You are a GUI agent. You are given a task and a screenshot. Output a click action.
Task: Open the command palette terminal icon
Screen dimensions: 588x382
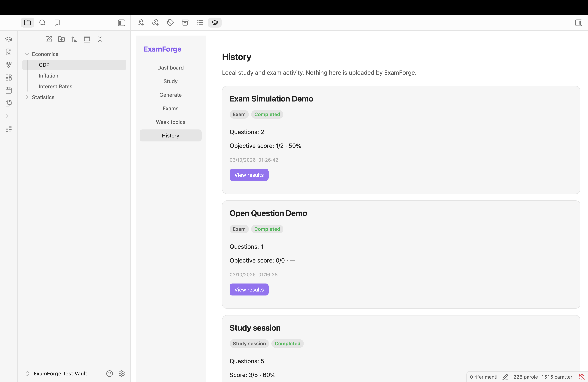click(x=9, y=116)
